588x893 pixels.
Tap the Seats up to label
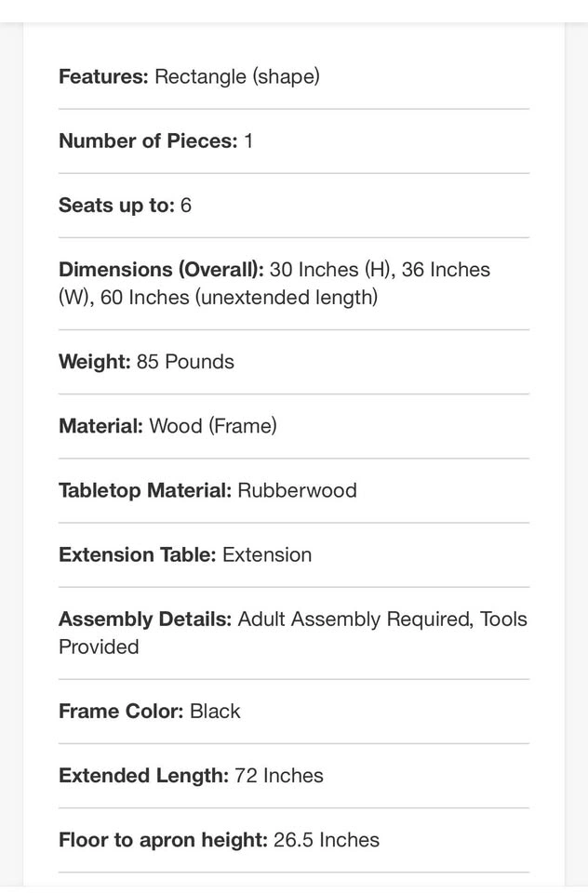point(116,206)
